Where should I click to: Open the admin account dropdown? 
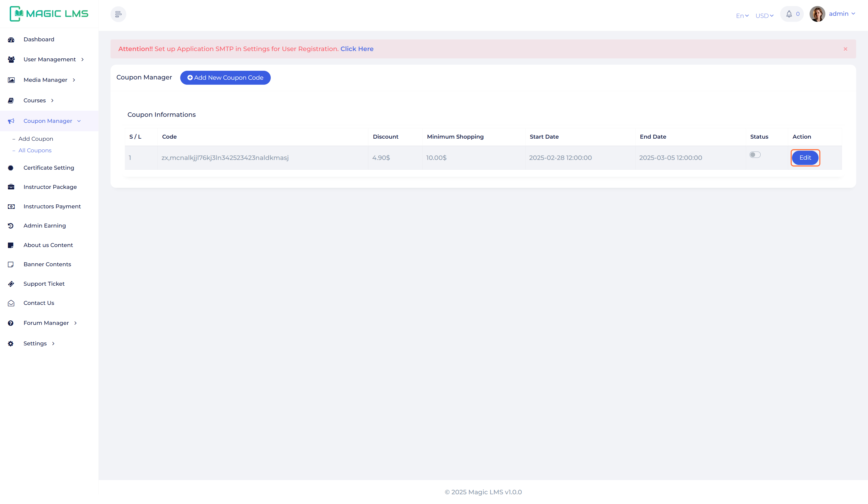point(842,14)
